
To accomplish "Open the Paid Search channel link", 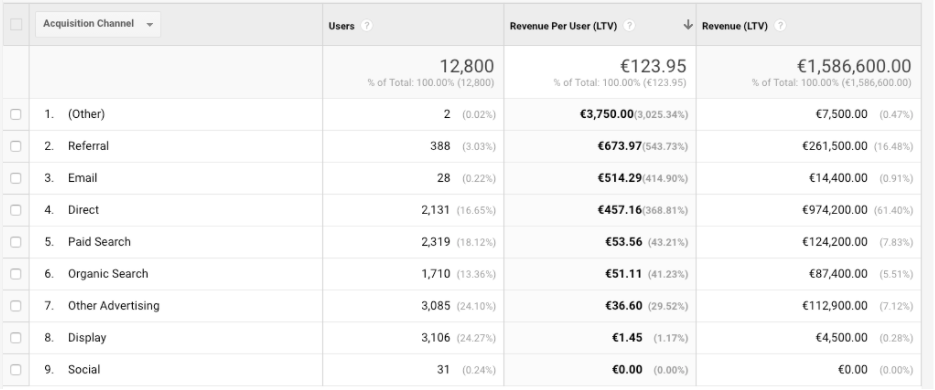I will click(99, 242).
